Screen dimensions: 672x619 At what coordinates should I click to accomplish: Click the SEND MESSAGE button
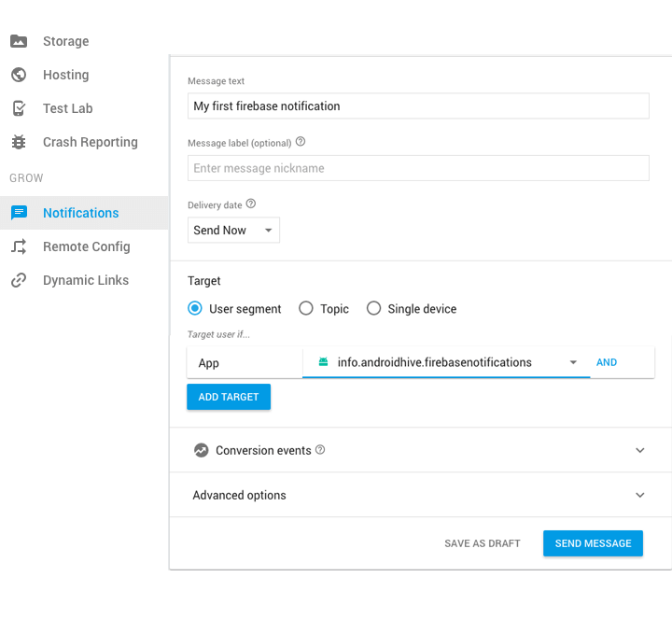[x=594, y=543]
